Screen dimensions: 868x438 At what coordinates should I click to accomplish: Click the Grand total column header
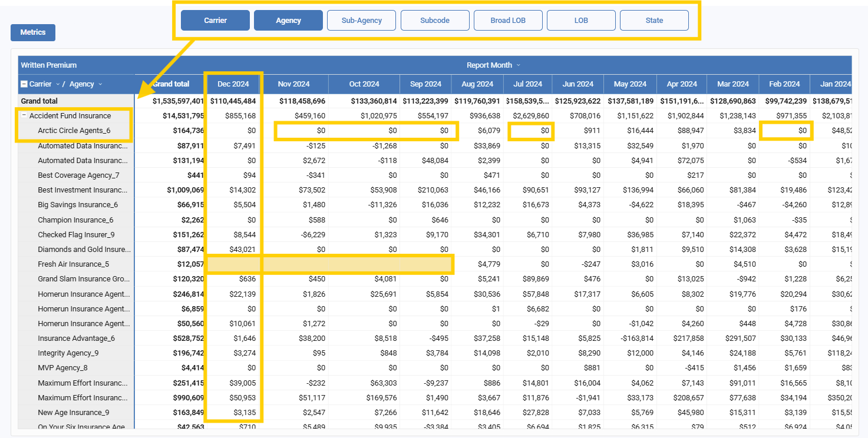[171, 84]
